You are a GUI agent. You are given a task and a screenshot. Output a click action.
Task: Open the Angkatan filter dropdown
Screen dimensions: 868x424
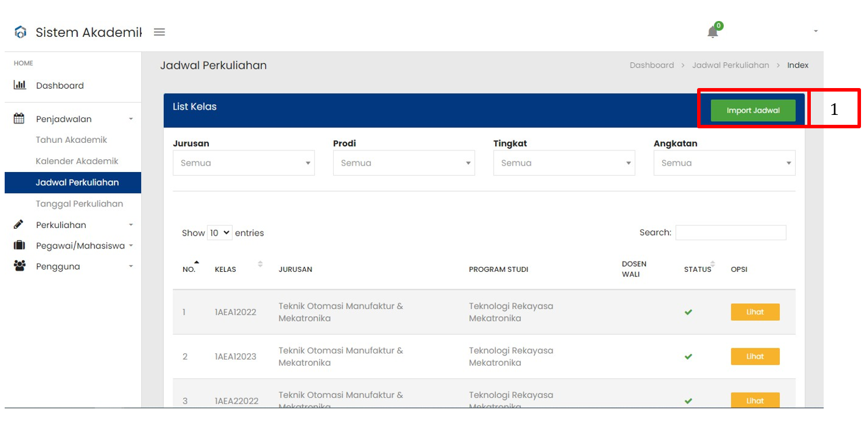point(724,163)
